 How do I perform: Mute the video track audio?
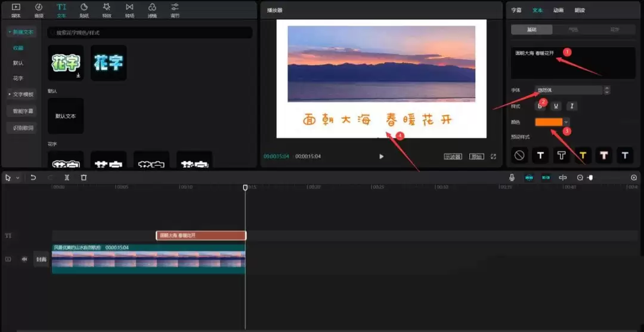pyautogui.click(x=24, y=259)
